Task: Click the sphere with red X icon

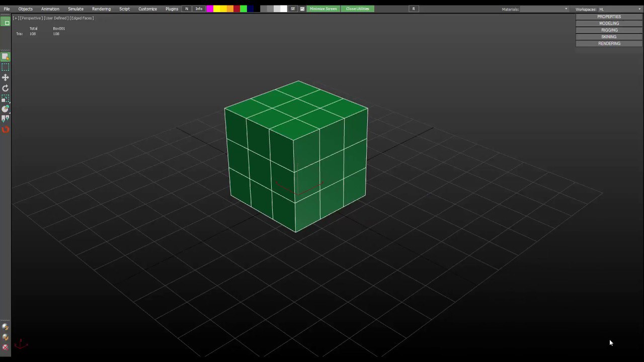Action: pyautogui.click(x=6, y=347)
